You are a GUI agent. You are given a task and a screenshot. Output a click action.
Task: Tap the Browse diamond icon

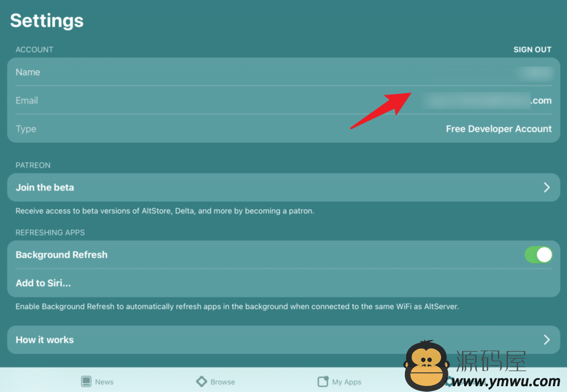(202, 382)
